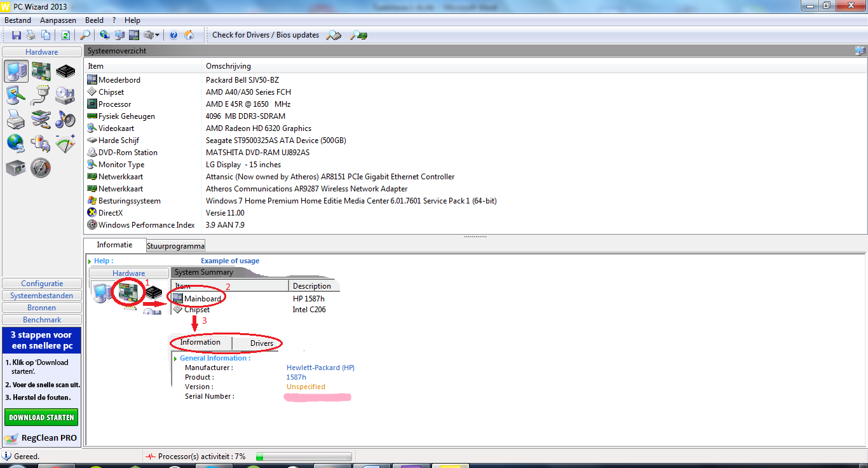Select the round speedometer gauge icon

41,168
